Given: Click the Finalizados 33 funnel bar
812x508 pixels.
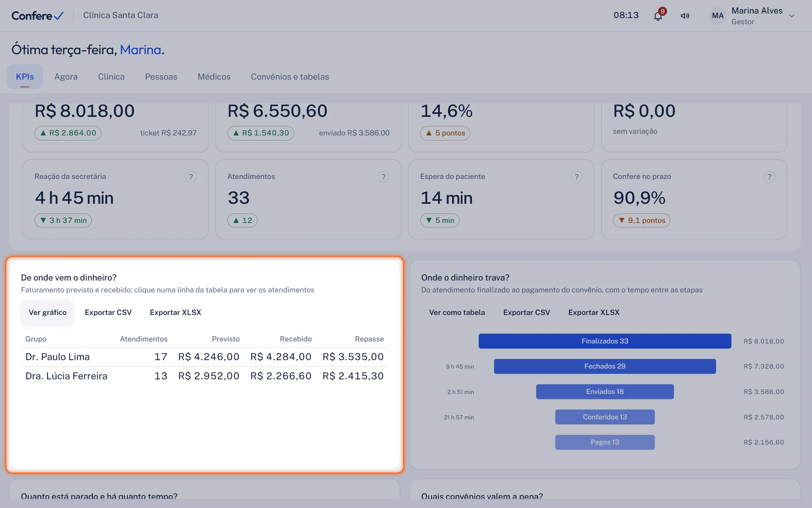Looking at the screenshot, I should click(605, 341).
